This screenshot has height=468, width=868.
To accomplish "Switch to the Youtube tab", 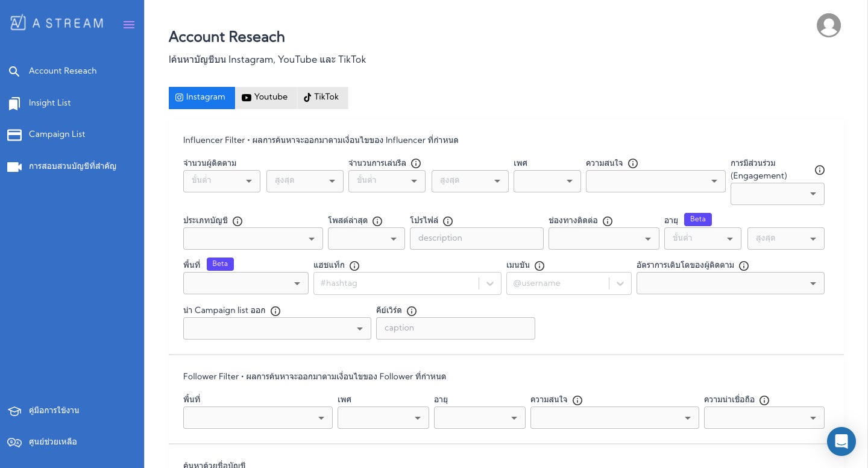I will (265, 98).
